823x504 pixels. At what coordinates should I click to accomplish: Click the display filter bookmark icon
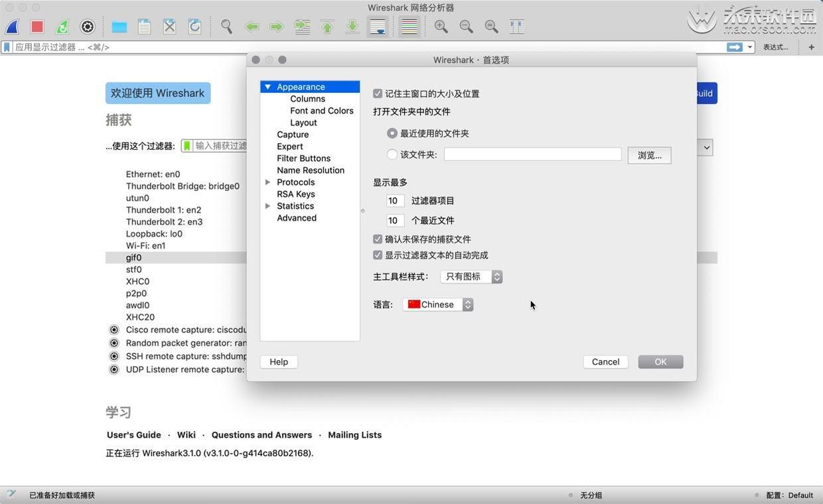point(7,47)
